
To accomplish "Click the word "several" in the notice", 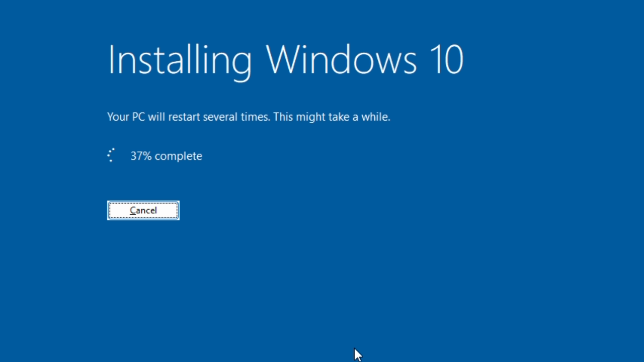I will (x=219, y=117).
